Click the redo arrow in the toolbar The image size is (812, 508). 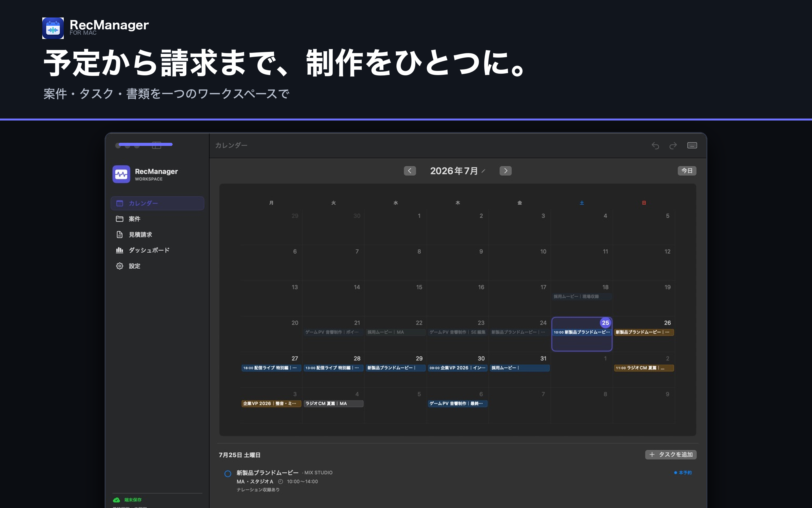click(x=673, y=145)
